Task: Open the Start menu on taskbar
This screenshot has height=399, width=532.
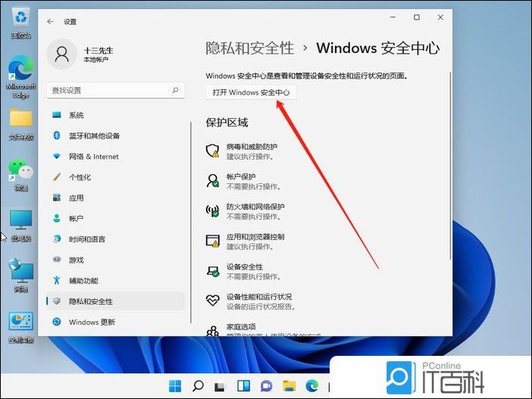Action: coord(175,386)
